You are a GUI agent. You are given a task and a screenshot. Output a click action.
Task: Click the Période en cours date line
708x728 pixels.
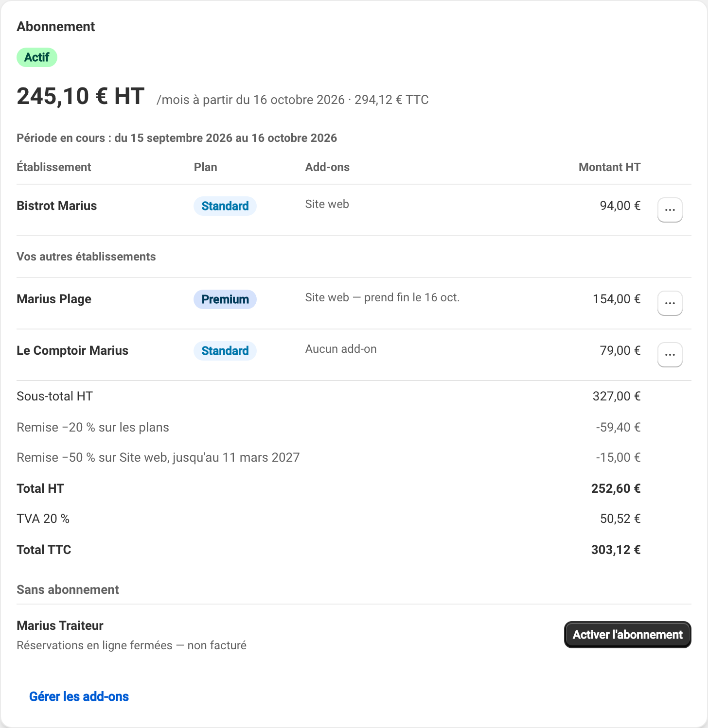click(x=177, y=138)
